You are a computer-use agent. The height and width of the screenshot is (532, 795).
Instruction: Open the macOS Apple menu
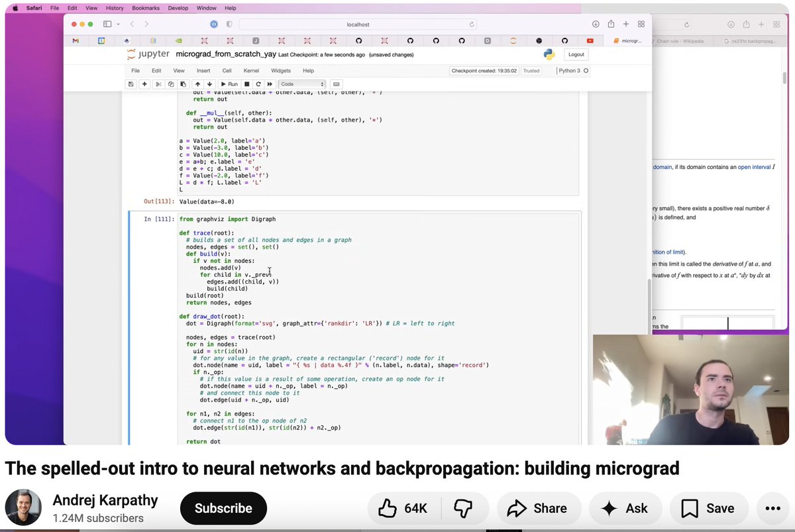15,8
